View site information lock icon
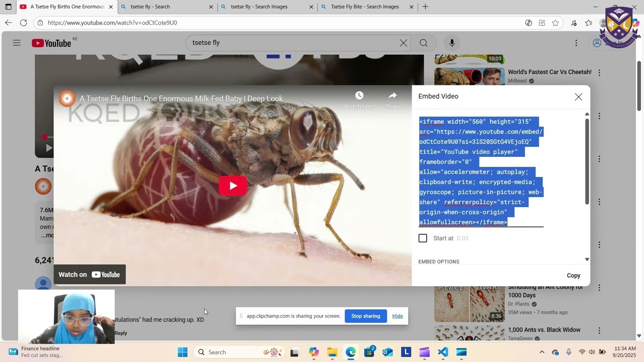644x362 pixels. tap(40, 23)
